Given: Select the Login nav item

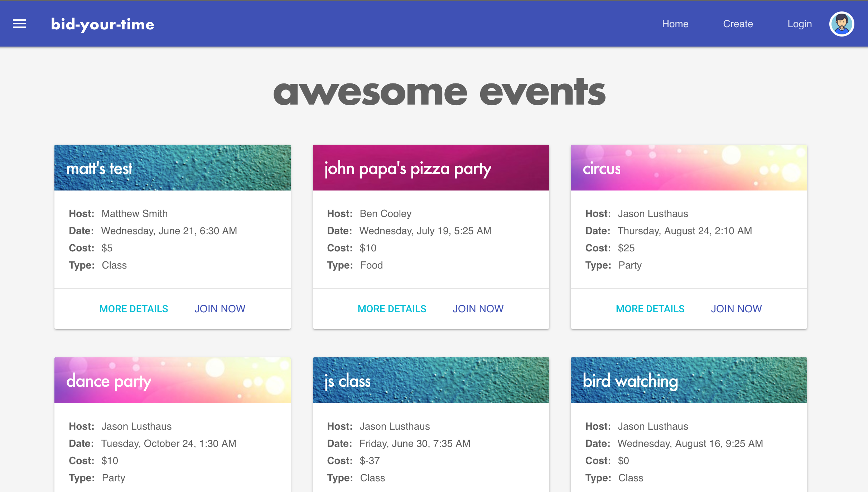Looking at the screenshot, I should point(799,24).
